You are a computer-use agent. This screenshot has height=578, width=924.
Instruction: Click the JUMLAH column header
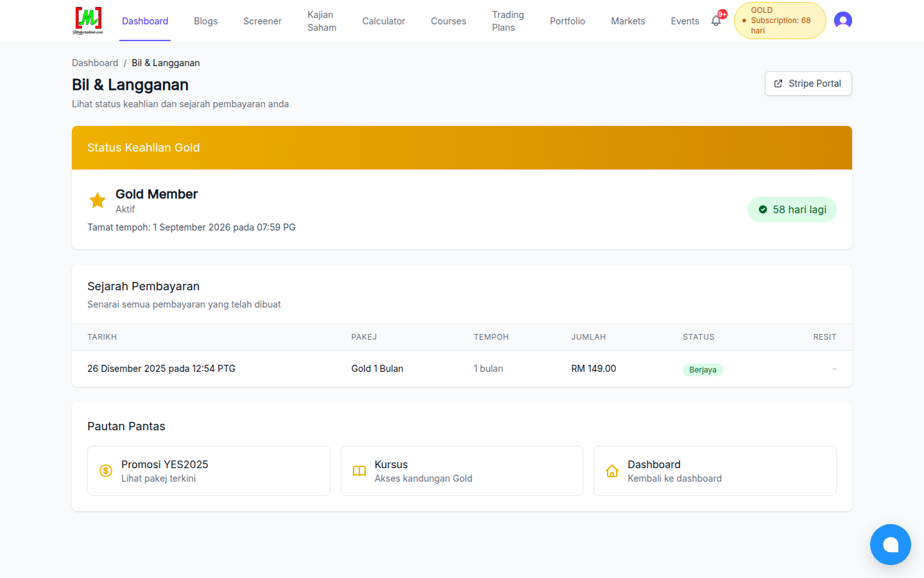pyautogui.click(x=588, y=337)
